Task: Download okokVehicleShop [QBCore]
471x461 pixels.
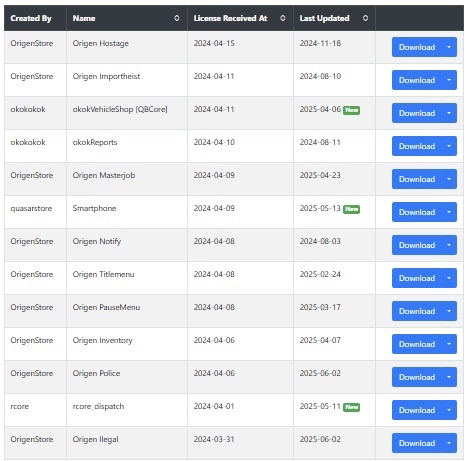Action: pos(417,113)
